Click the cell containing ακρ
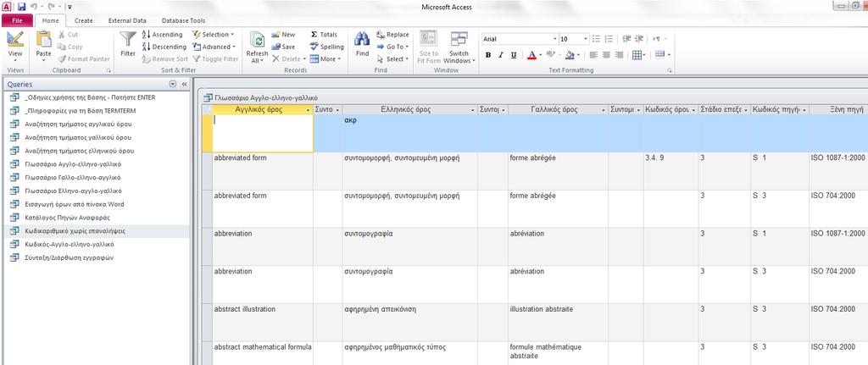This screenshot has width=868, height=365. 409,133
